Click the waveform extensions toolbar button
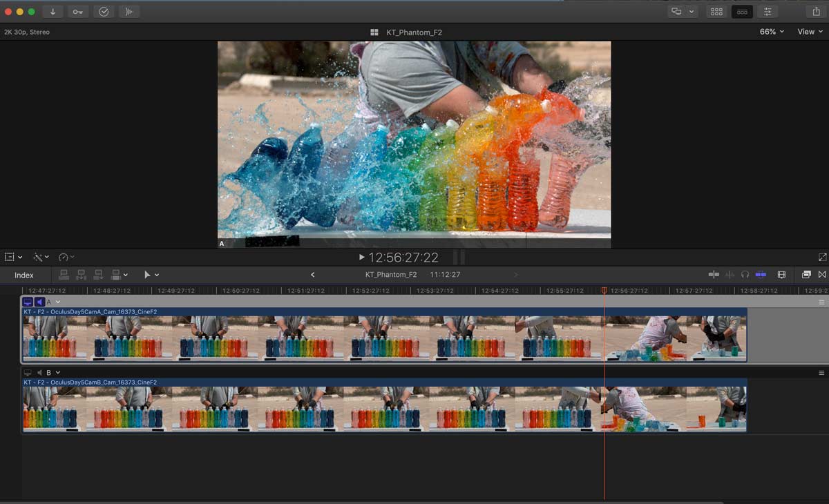829x504 pixels. click(x=129, y=12)
